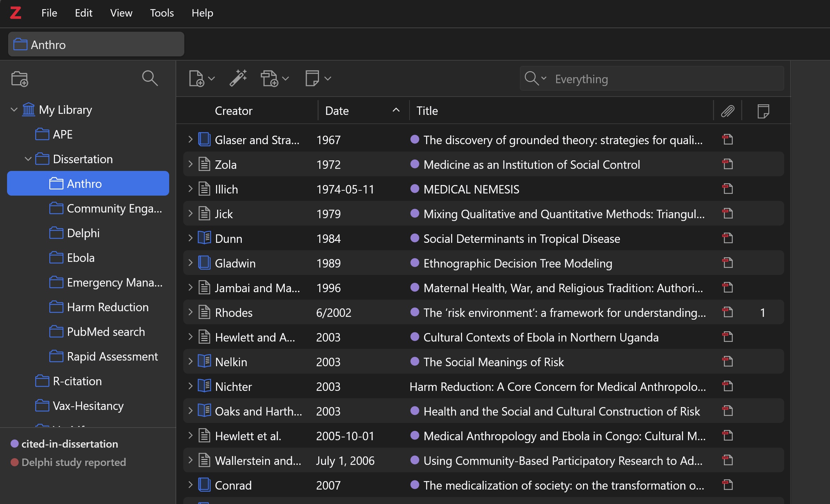Click the Add Attachment icon
The height and width of the screenshot is (504, 830).
270,78
